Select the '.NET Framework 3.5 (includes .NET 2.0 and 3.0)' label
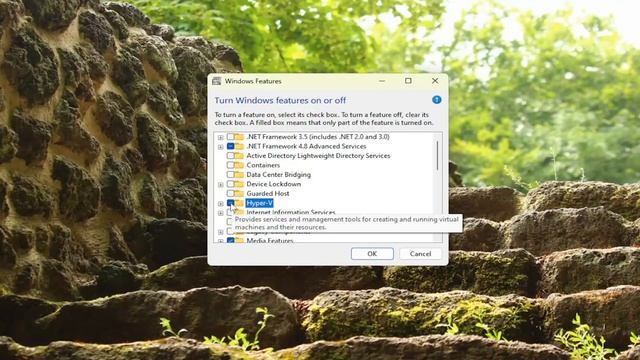 tap(318, 137)
